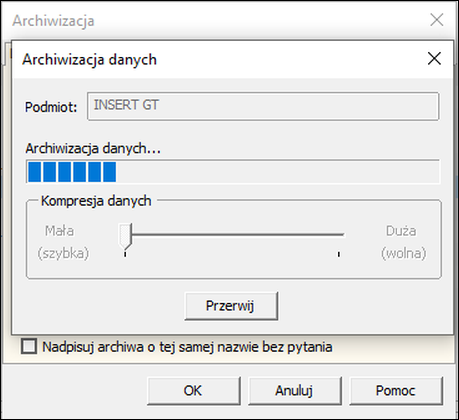
Task: Close the outer Archiwizacja window
Action: coord(437,20)
